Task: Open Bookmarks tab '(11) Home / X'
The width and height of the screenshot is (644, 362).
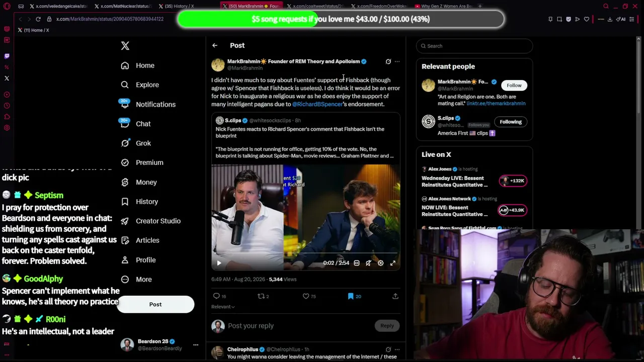Action: (x=34, y=30)
